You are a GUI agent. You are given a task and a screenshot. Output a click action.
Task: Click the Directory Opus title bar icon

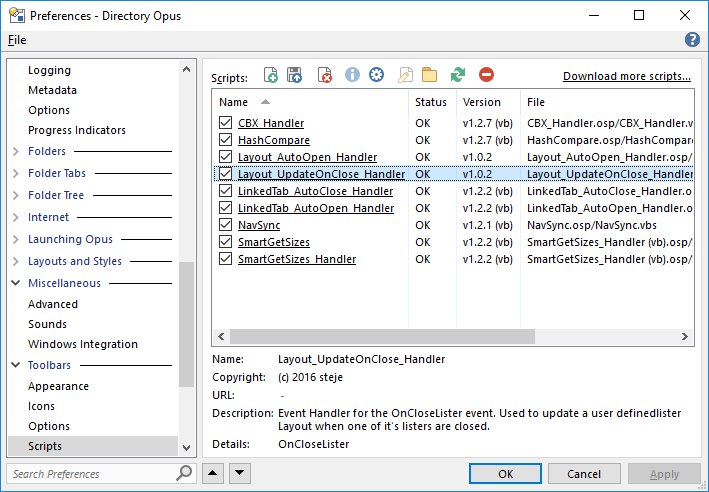coord(17,15)
